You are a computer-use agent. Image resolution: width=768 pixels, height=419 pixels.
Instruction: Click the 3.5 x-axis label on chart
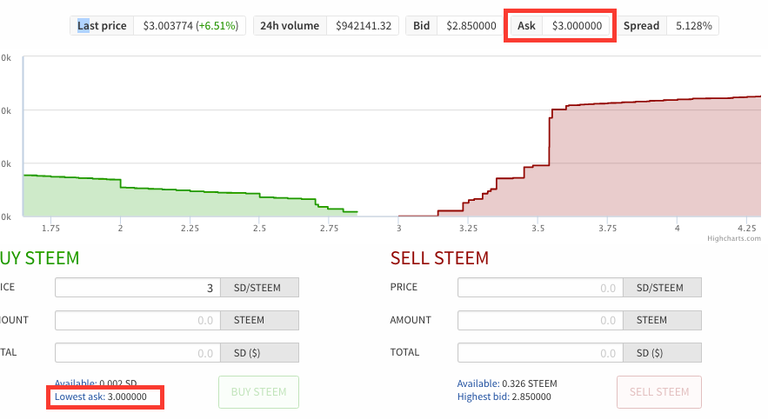(538, 228)
